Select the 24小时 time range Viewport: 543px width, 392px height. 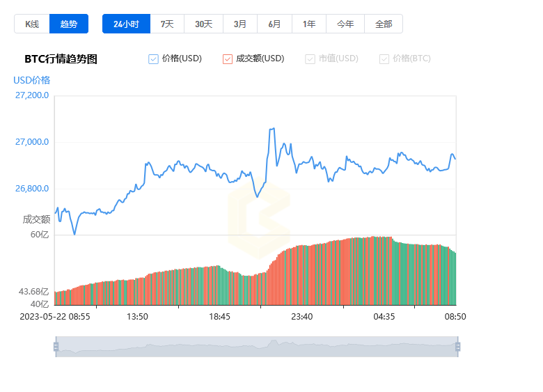coord(126,24)
